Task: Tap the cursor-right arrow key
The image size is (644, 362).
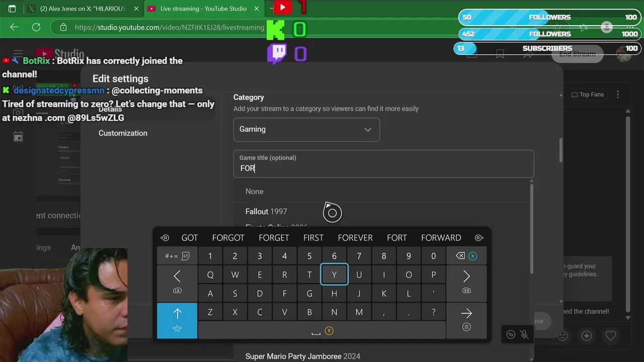Action: pos(466,284)
